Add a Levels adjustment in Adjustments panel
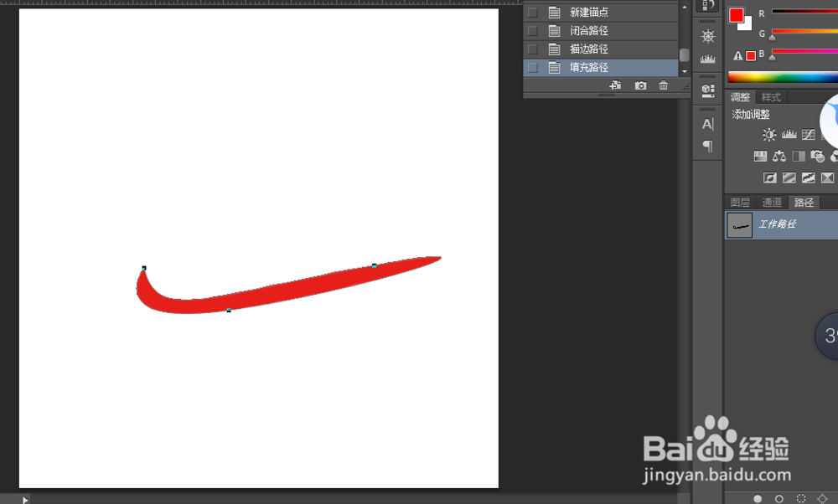The height and width of the screenshot is (504, 838). pos(789,135)
